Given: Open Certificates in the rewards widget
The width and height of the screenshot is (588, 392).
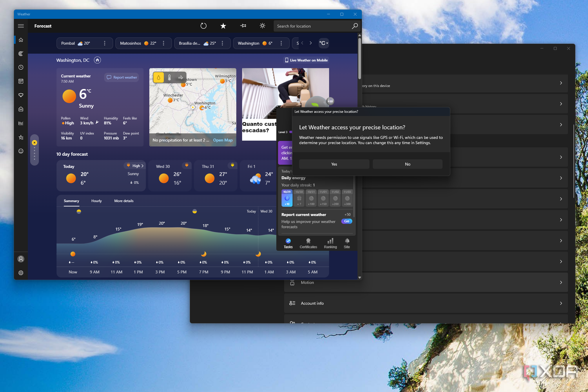Looking at the screenshot, I should pyautogui.click(x=308, y=243).
